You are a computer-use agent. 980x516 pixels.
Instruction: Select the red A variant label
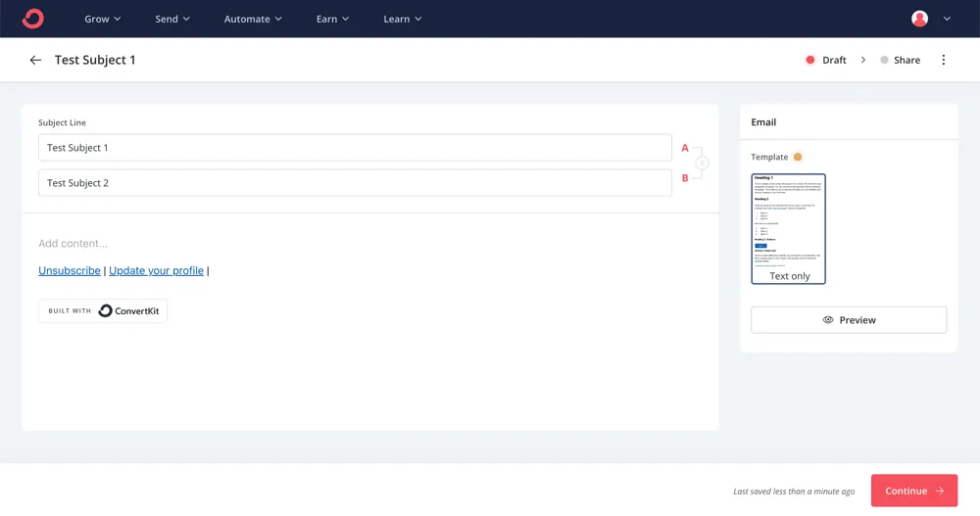point(685,148)
